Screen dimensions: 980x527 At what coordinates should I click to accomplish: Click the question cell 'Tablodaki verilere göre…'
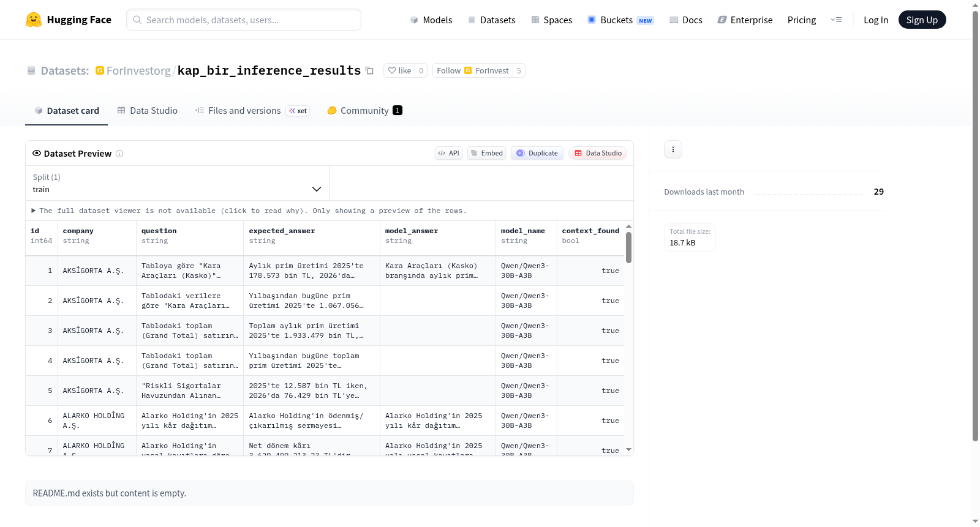[190, 301]
